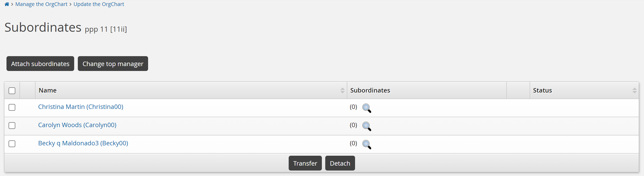Click the home icon in breadcrumb
The image size is (644, 176).
tap(7, 4)
